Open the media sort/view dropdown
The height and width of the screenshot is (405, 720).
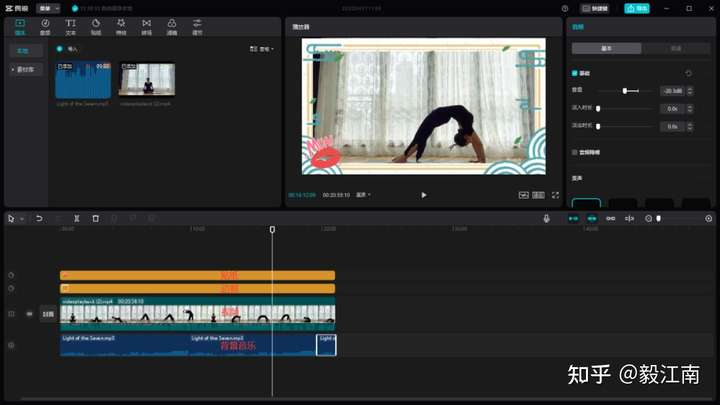[262, 49]
